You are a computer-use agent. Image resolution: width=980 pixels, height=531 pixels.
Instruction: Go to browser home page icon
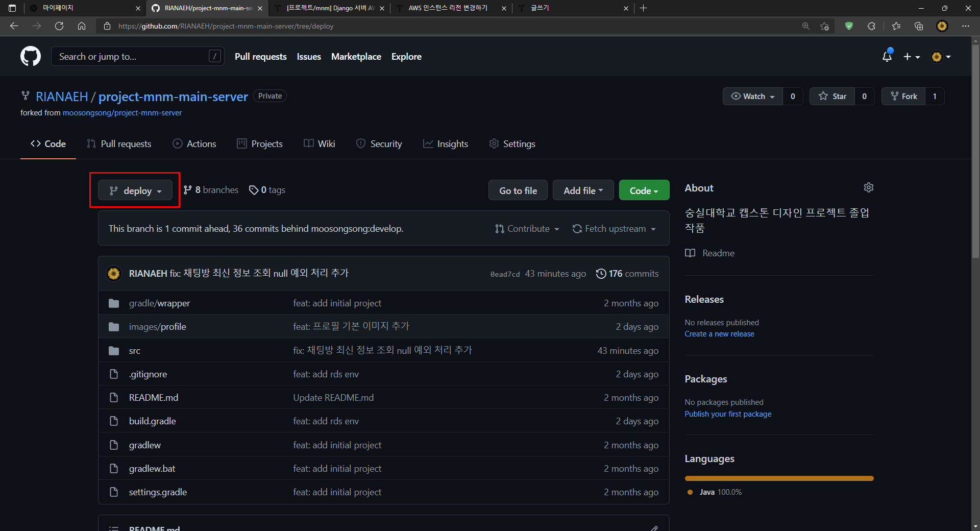click(82, 26)
